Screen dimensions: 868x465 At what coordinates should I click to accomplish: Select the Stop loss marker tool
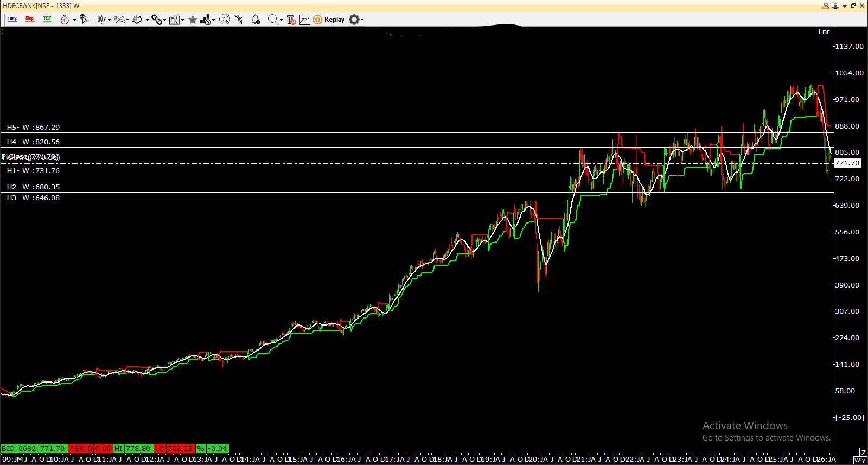pos(30,20)
